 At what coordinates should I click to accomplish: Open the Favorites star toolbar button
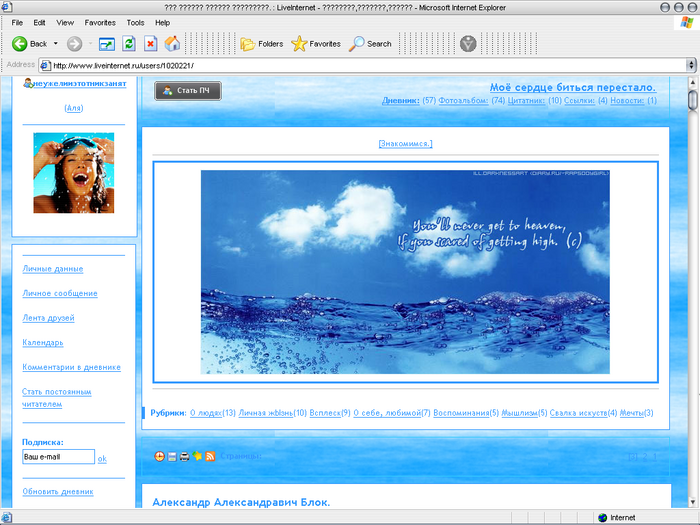[316, 44]
